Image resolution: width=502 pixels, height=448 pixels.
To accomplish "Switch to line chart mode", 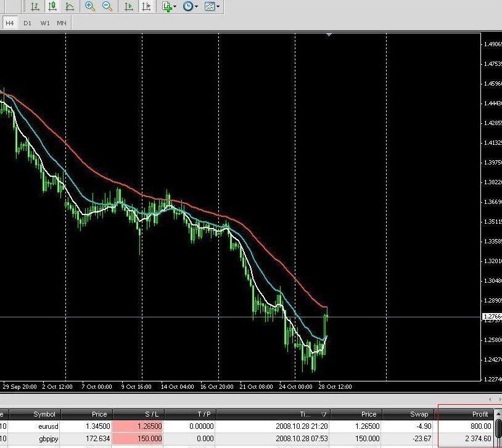I will (70, 7).
